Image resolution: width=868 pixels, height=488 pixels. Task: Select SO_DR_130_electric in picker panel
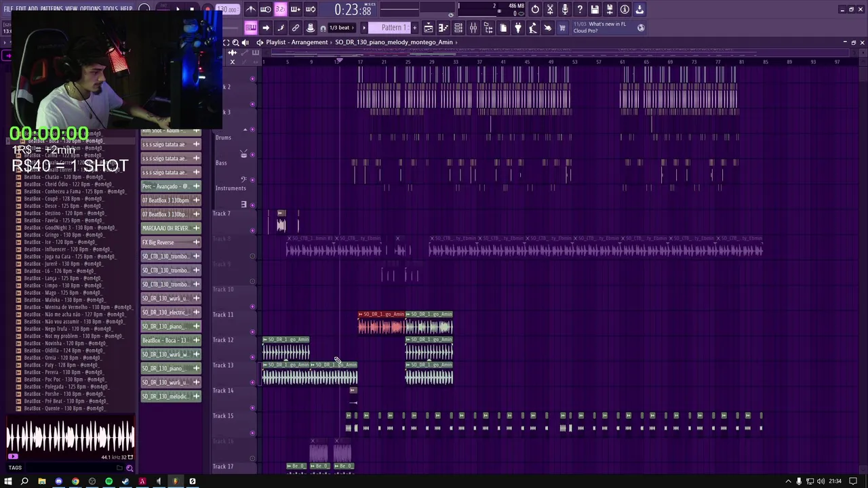pos(171,312)
